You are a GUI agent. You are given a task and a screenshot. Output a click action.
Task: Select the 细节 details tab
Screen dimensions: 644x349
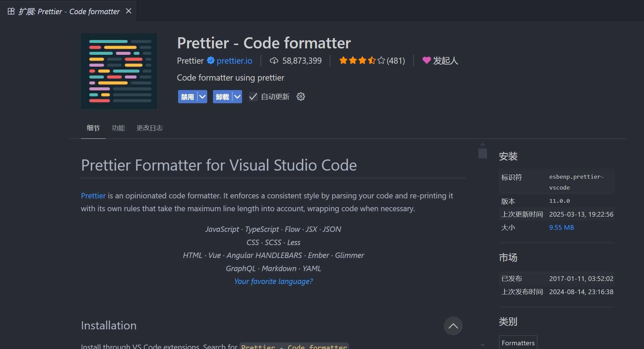tap(93, 128)
